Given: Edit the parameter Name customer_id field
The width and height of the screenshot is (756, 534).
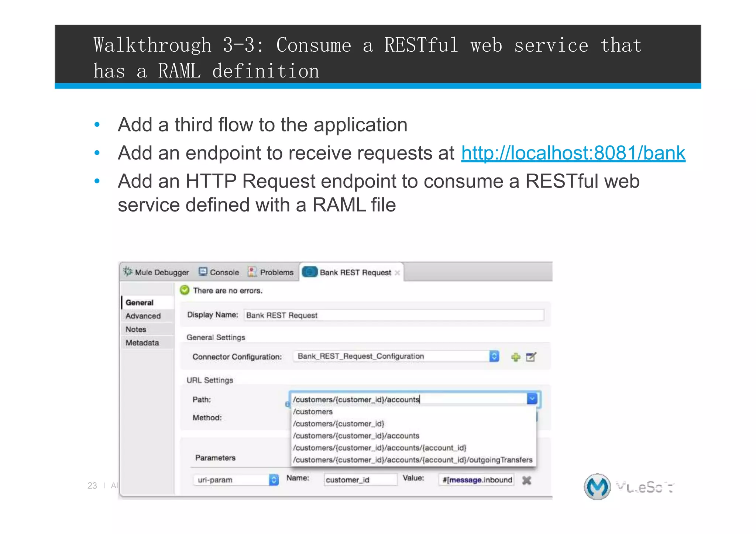Looking at the screenshot, I should (360, 480).
